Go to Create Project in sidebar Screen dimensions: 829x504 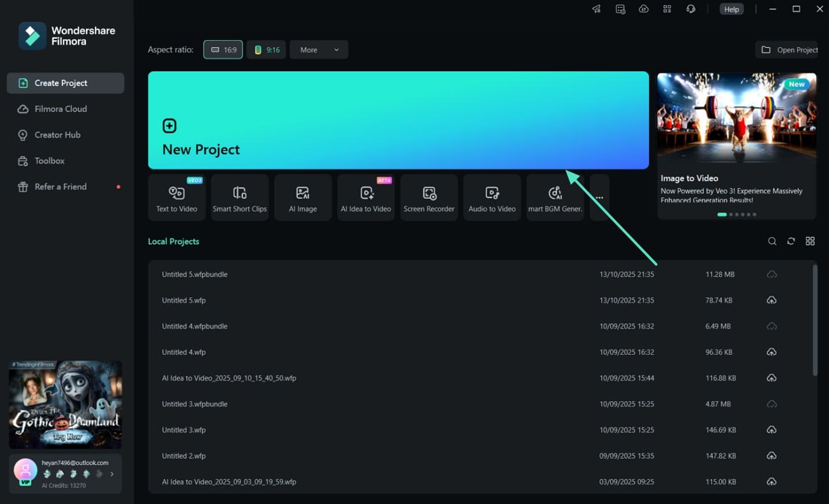click(66, 83)
